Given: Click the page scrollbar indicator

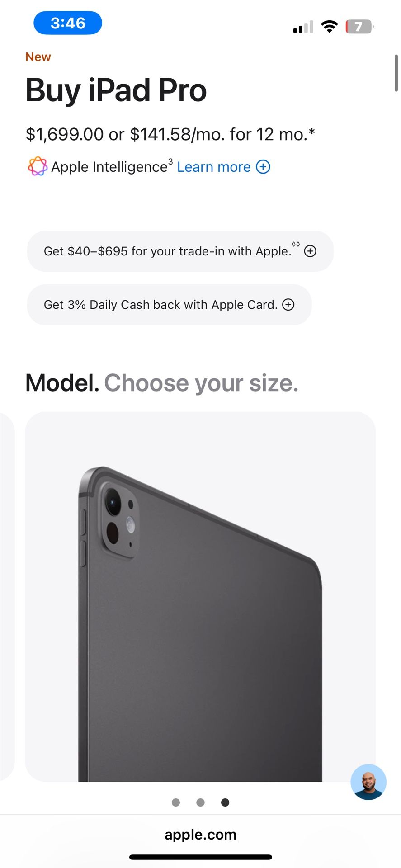Looking at the screenshot, I should tap(396, 73).
